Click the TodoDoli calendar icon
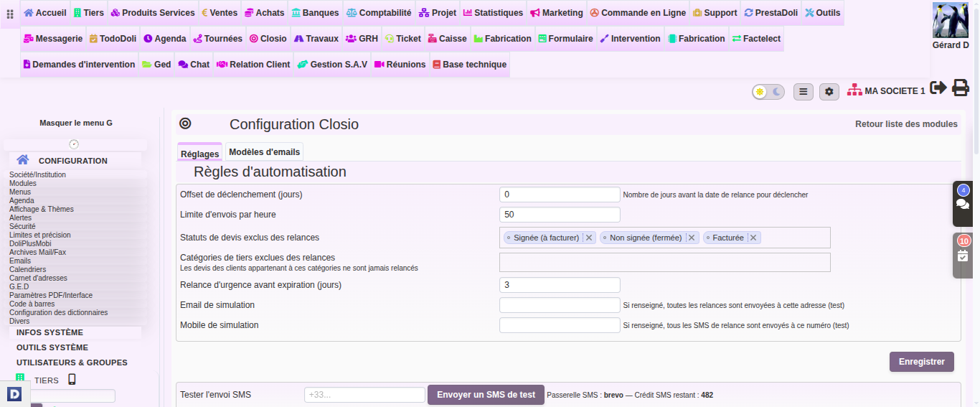Viewport: 980px width, 407px height. pyautogui.click(x=93, y=39)
